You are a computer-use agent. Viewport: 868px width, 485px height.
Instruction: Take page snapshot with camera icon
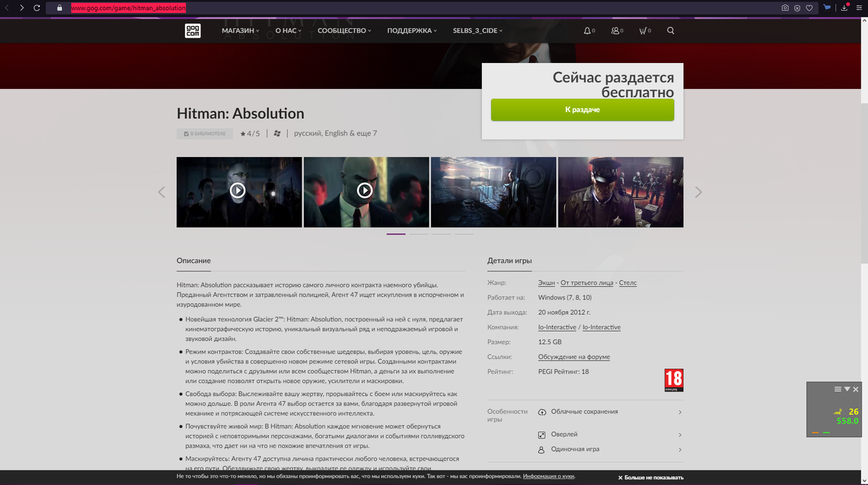click(x=785, y=8)
